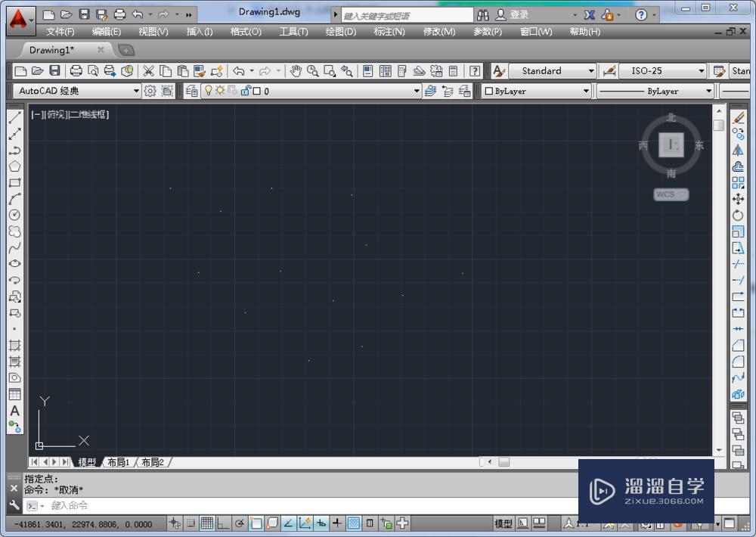Choose the Fillet tool
Screen dimensions: 756x537
pos(738,362)
